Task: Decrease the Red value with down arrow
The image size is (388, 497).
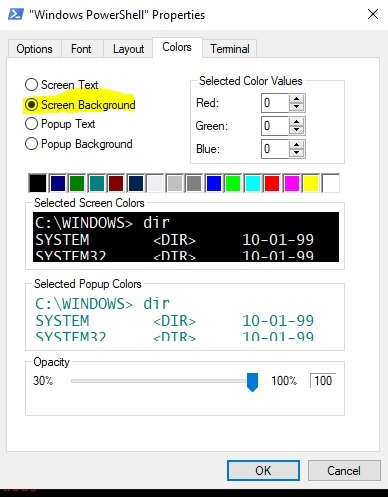Action: pyautogui.click(x=296, y=107)
